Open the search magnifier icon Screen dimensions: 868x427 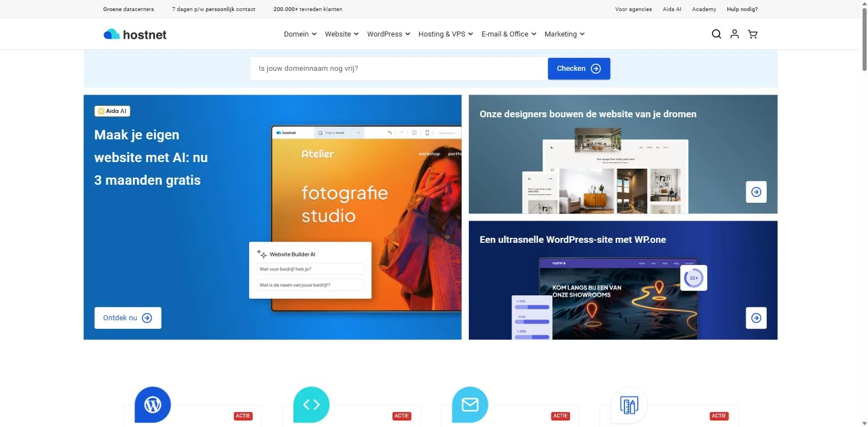click(x=716, y=34)
